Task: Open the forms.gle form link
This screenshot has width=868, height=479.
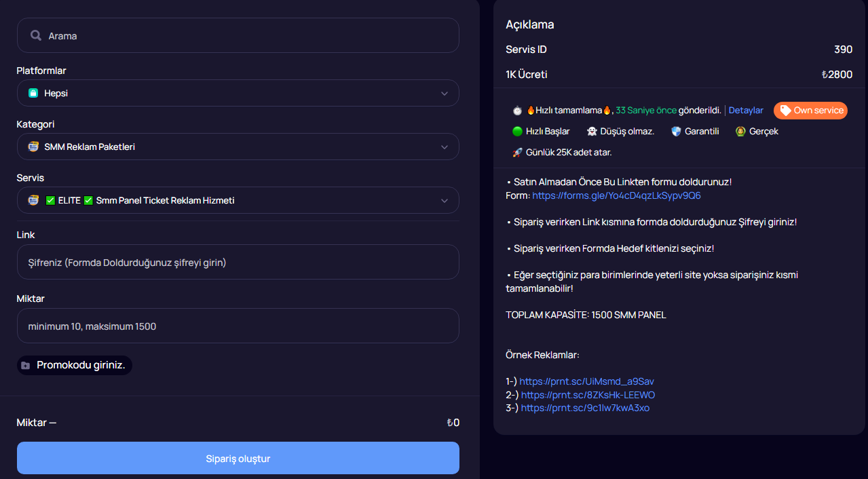Action: pyautogui.click(x=616, y=195)
